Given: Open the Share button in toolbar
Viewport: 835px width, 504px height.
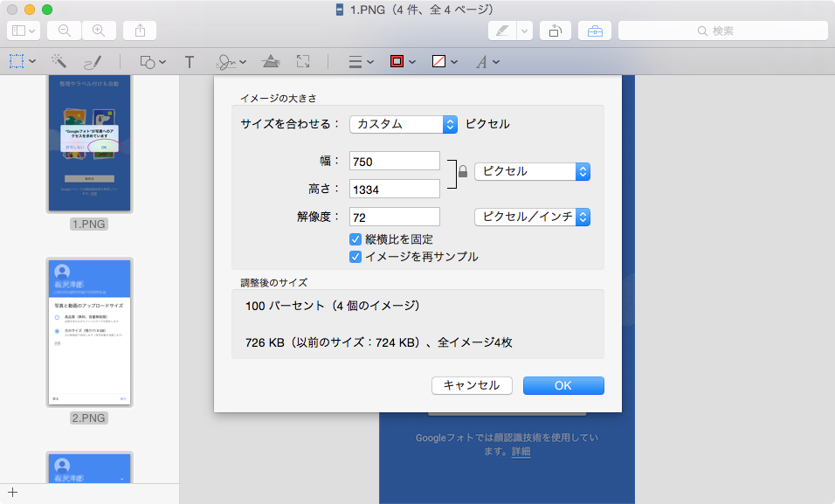Looking at the screenshot, I should tap(140, 31).
